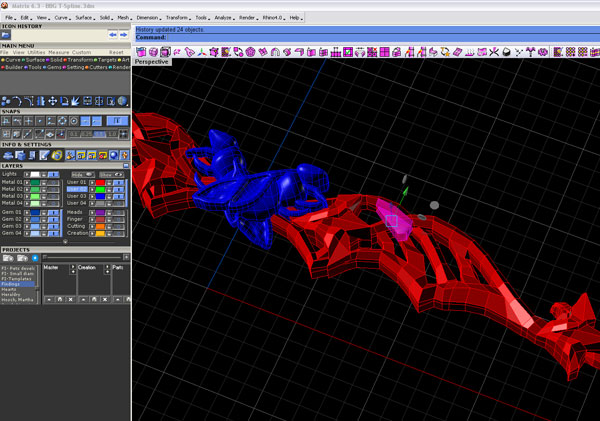
Task: Open the Cutters tool category
Action: 98,67
